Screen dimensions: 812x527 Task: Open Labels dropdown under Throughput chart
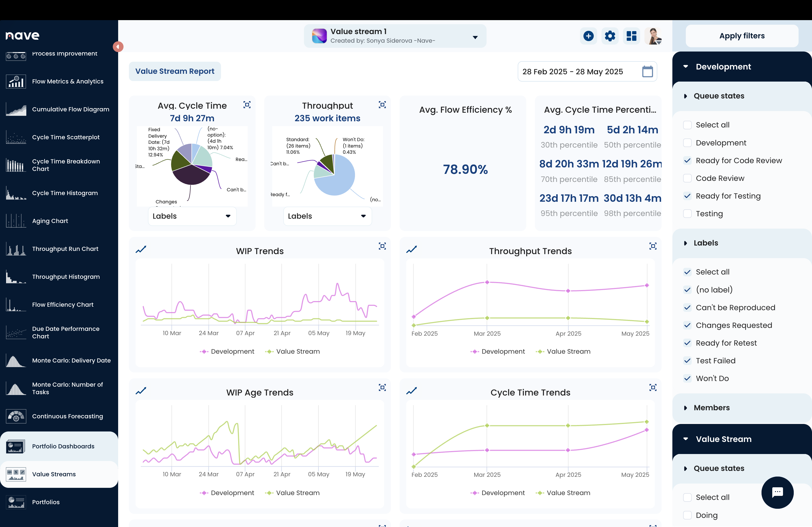coord(327,216)
